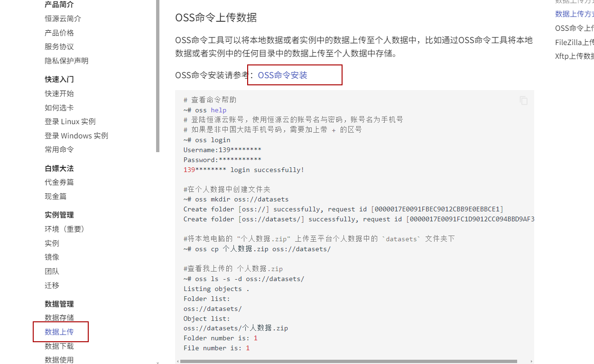Go to 登录 Linux 实例 page
Image resolution: width=594 pixels, height=364 pixels.
[70, 121]
